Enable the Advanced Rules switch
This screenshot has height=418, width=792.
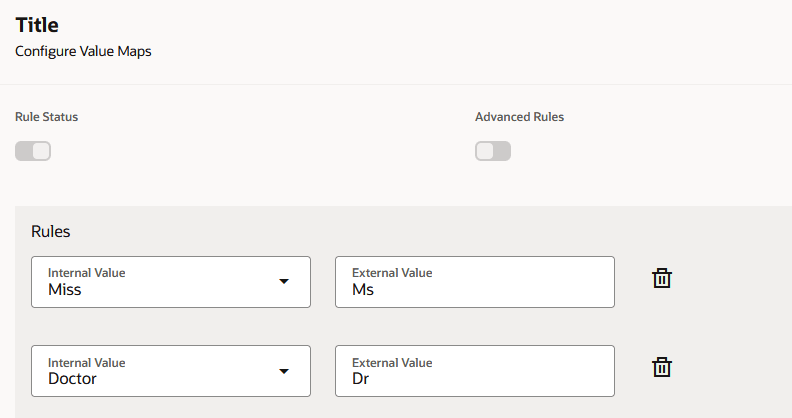coord(493,151)
